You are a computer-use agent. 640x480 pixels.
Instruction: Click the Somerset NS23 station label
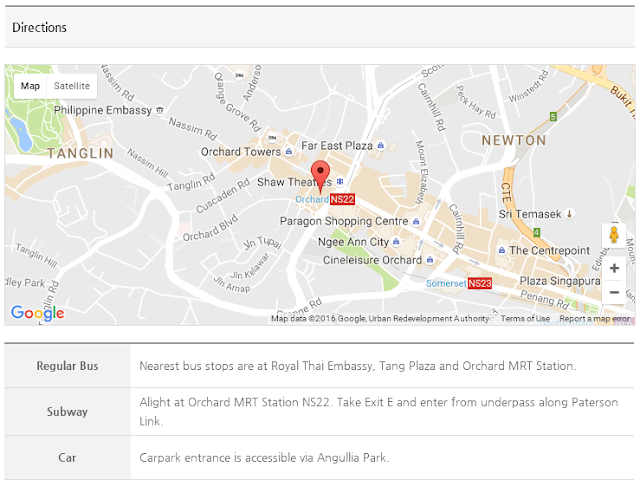pos(459,283)
